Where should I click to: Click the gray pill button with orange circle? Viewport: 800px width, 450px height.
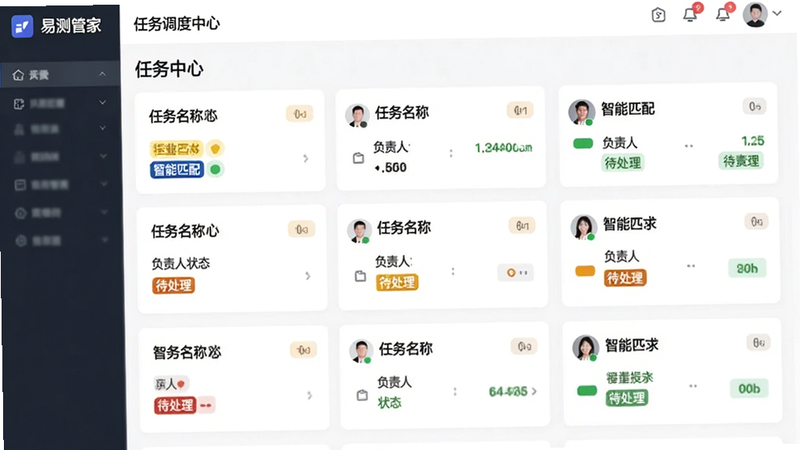coord(516,272)
